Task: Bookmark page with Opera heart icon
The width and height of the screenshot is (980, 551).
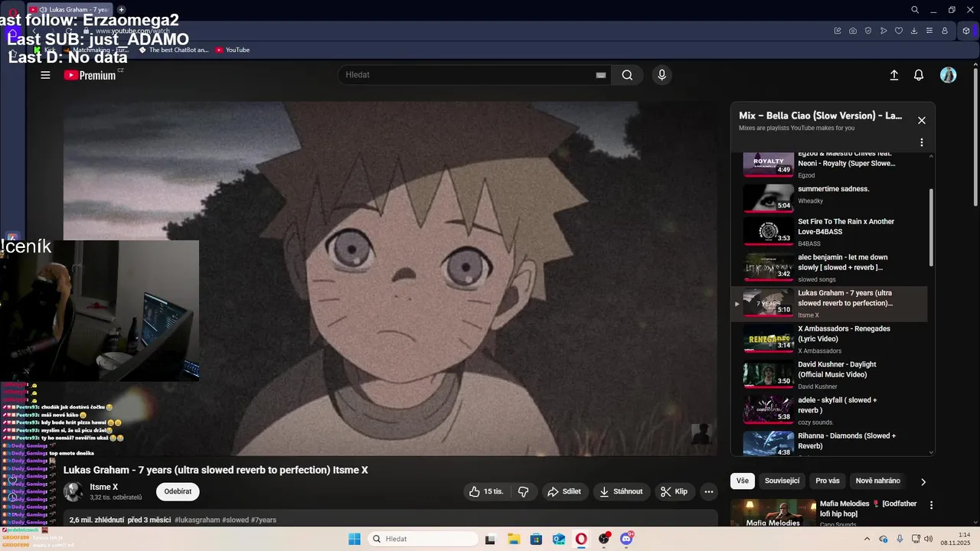Action: click(x=899, y=31)
